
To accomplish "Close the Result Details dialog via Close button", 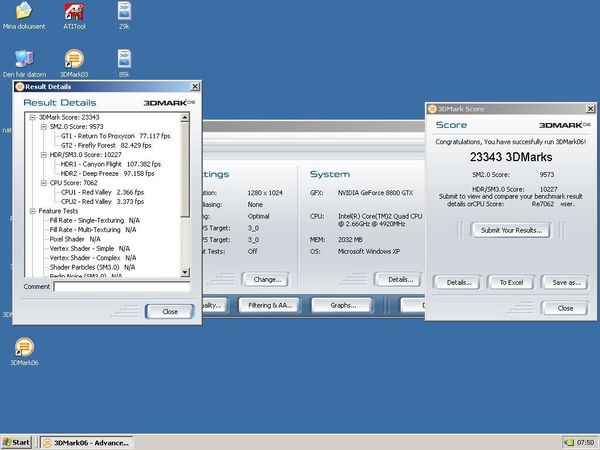I will (170, 311).
